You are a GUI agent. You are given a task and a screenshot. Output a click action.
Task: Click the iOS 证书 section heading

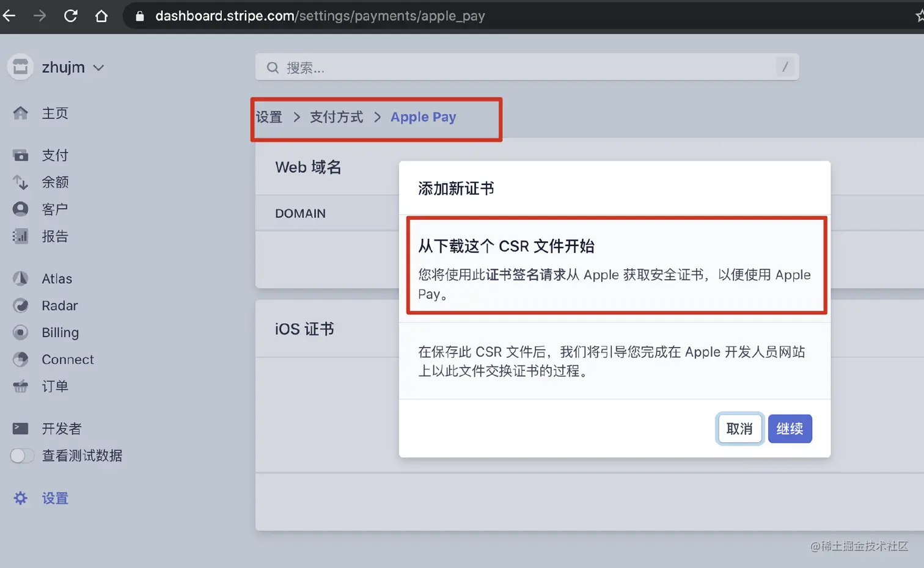click(x=304, y=329)
